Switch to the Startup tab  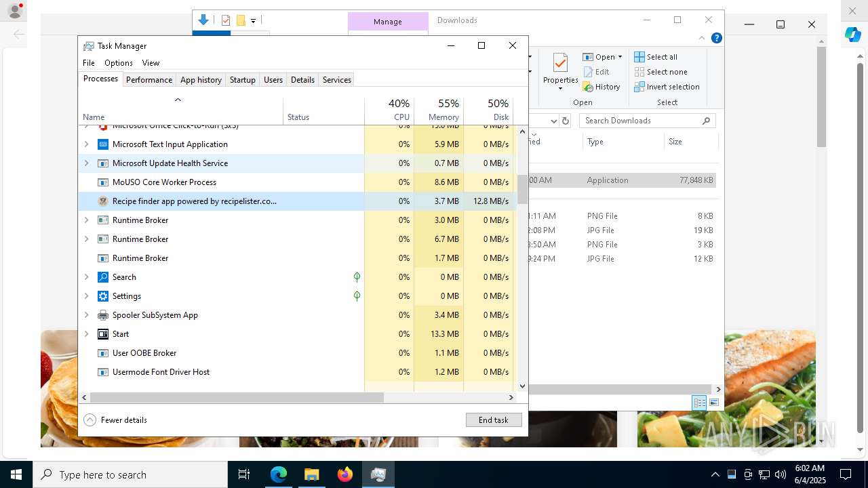242,80
